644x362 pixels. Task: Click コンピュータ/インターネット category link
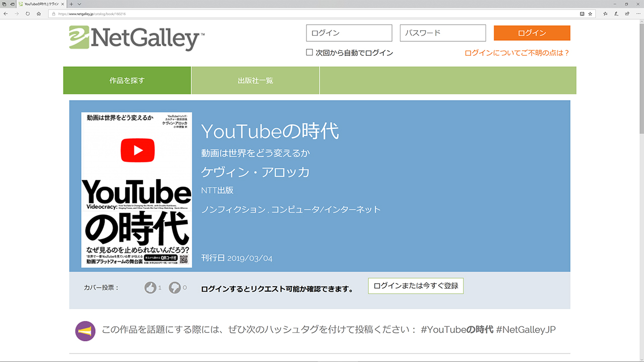pos(326,210)
